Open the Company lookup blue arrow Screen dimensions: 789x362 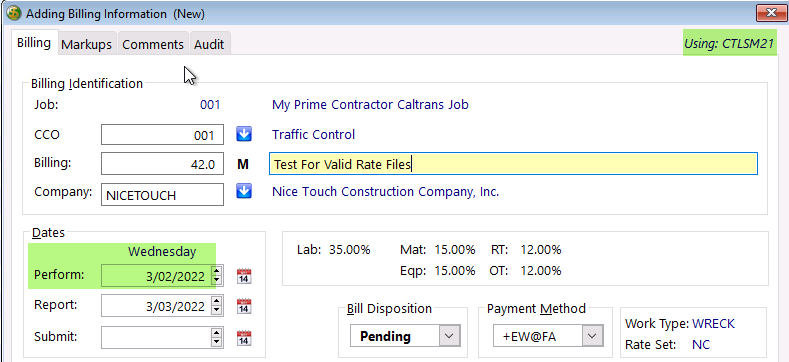click(244, 192)
